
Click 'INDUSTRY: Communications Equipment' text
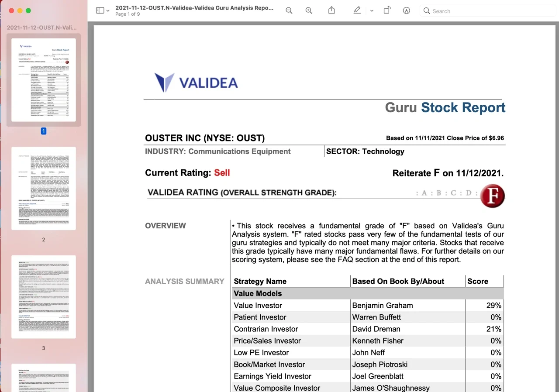pyautogui.click(x=218, y=151)
